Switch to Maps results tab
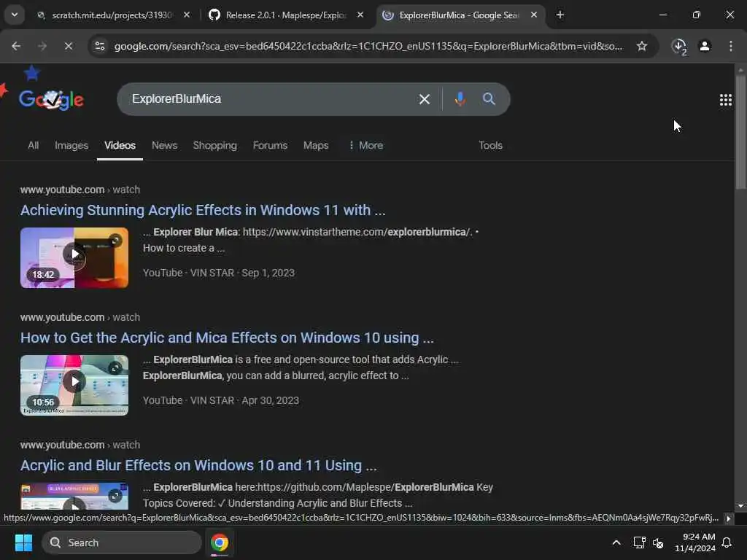Image resolution: width=747 pixels, height=560 pixels. [316, 145]
